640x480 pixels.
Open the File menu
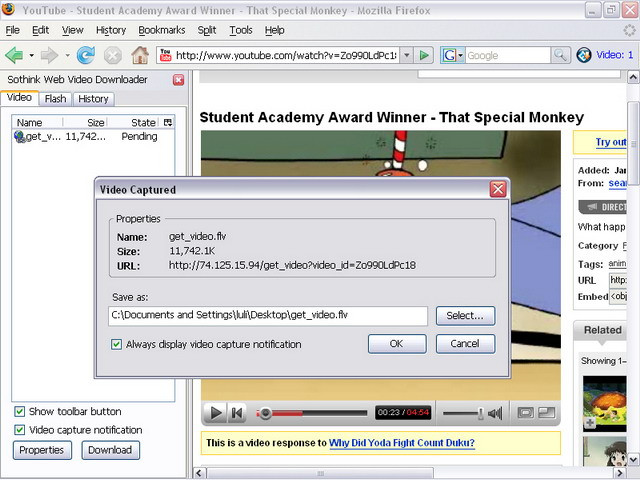[13, 30]
